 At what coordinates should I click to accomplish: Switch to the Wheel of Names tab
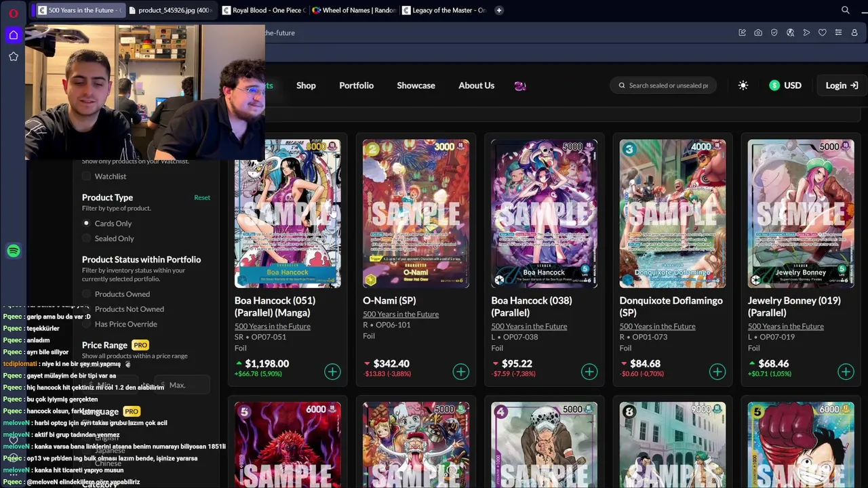click(x=355, y=10)
